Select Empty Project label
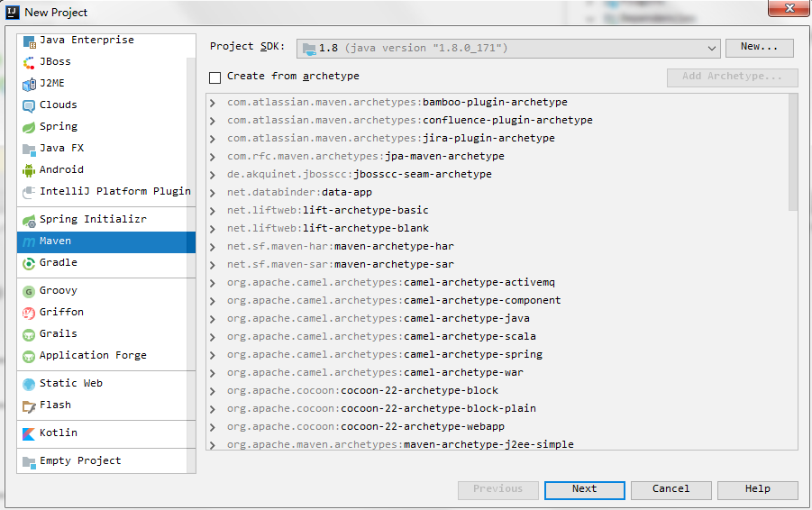Viewport: 812px width, 510px height. click(x=80, y=460)
